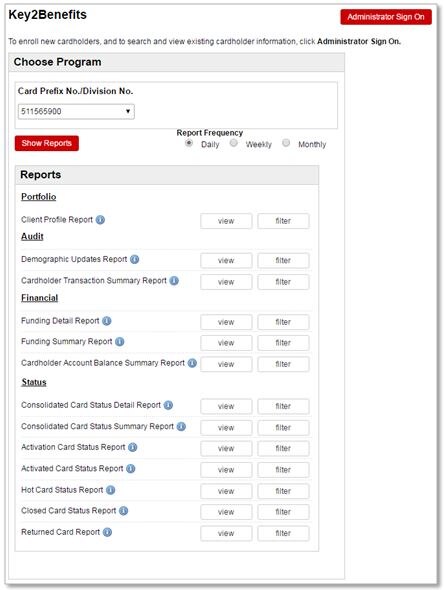
Task: Filter the Activation Card Status Report
Action: click(283, 449)
